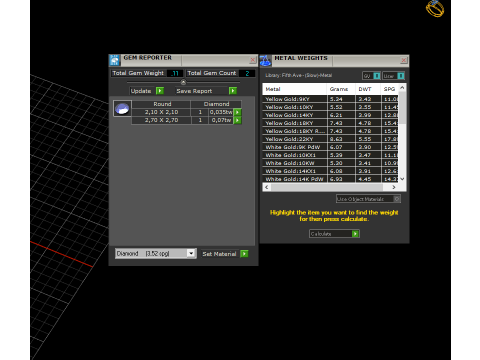480x360 pixels.
Task: Click the 8.63 grams value
Action: point(336,139)
